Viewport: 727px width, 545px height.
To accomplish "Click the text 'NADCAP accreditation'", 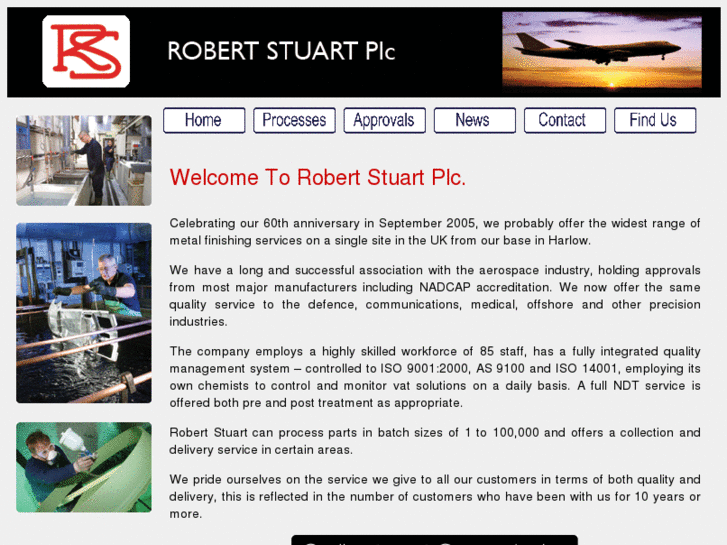I will coord(485,288).
